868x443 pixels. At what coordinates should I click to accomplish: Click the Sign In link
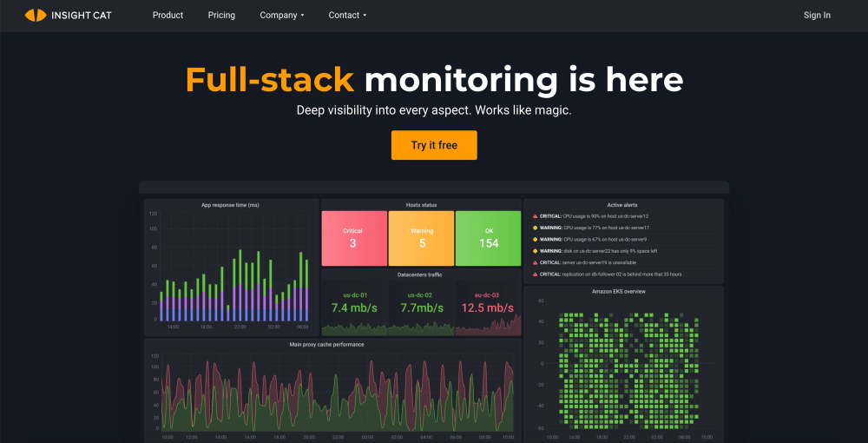pyautogui.click(x=817, y=15)
